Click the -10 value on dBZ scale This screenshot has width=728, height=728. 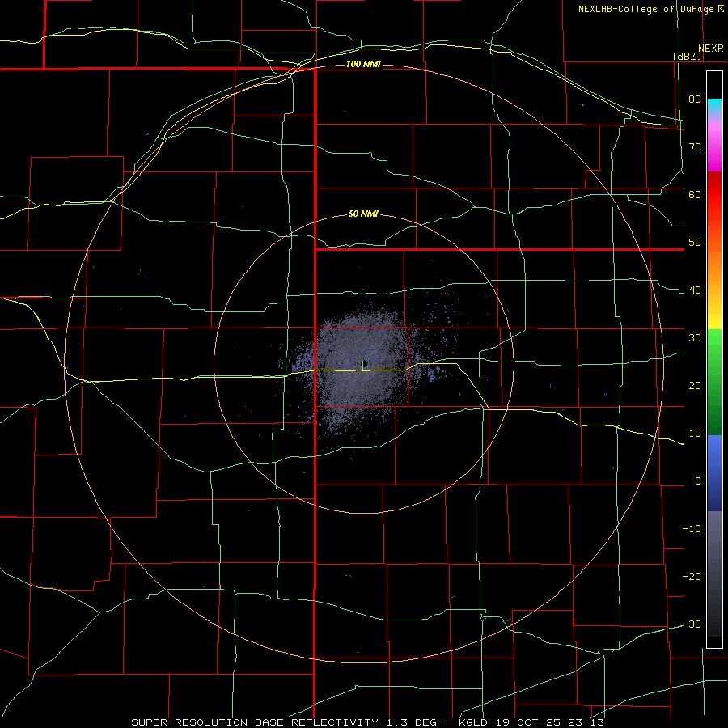click(692, 529)
